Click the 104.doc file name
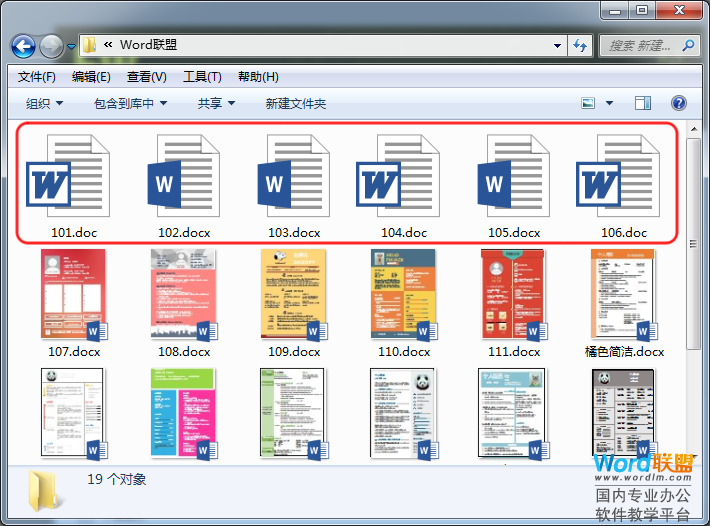This screenshot has height=526, width=710. [x=404, y=233]
